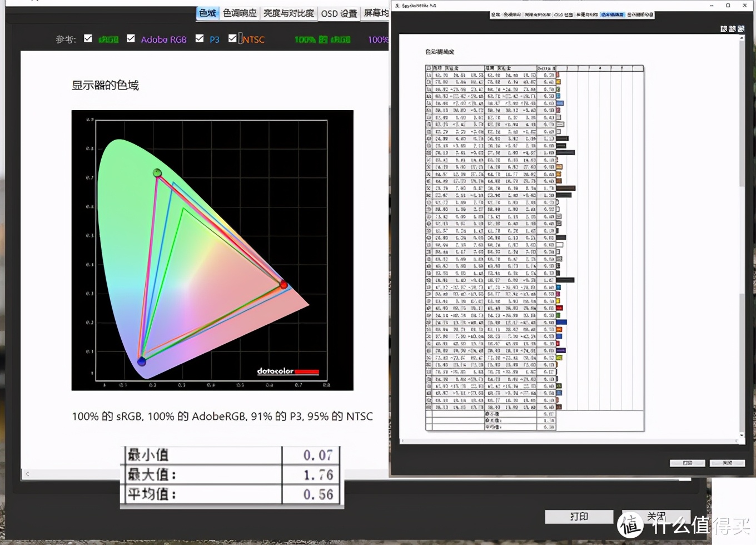Image resolution: width=756 pixels, height=545 pixels.
Task: Click the green primary marker on gamut chart
Action: tap(157, 173)
